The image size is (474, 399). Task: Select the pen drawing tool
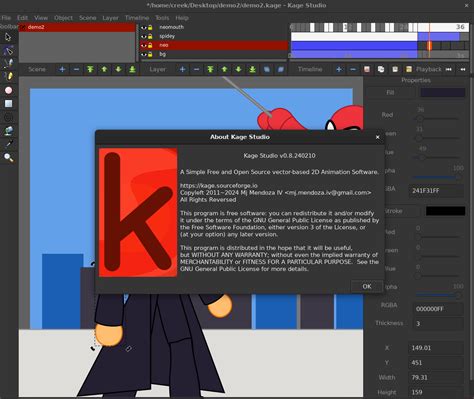[8, 63]
